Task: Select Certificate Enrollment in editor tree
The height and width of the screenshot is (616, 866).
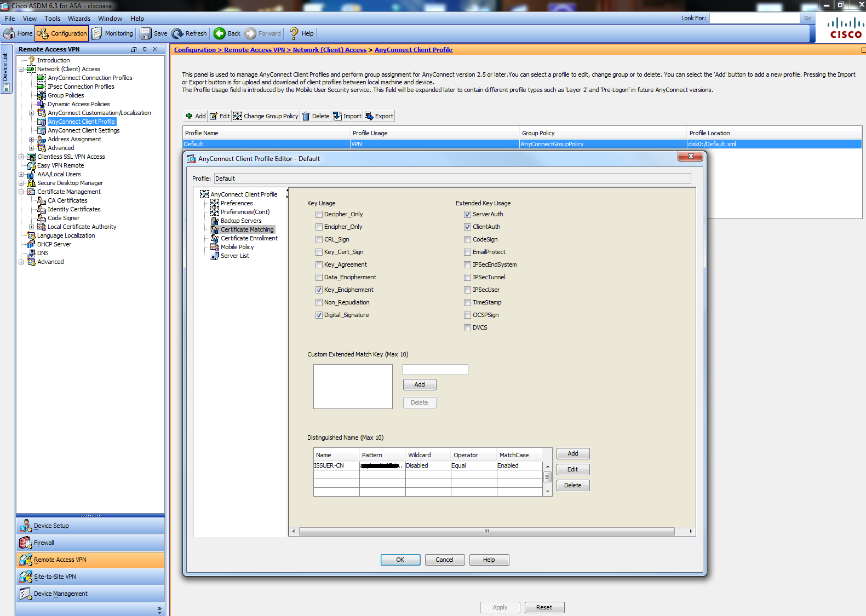Action: [249, 238]
